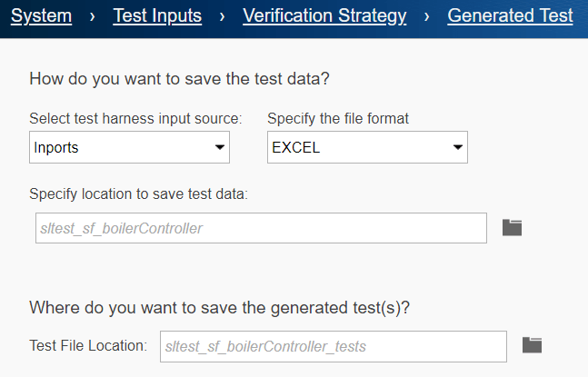Browse folder for test data save location
The height and width of the screenshot is (377, 588).
pyautogui.click(x=513, y=228)
